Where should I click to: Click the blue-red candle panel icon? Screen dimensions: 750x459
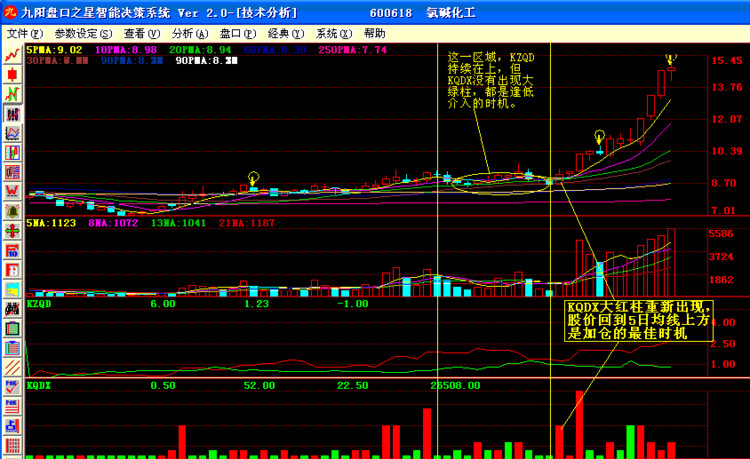pyautogui.click(x=12, y=153)
